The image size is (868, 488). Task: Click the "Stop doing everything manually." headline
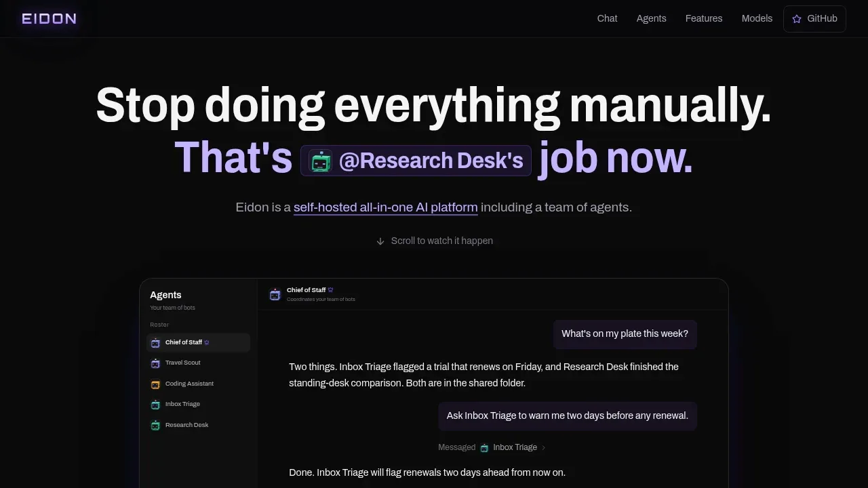pos(433,105)
